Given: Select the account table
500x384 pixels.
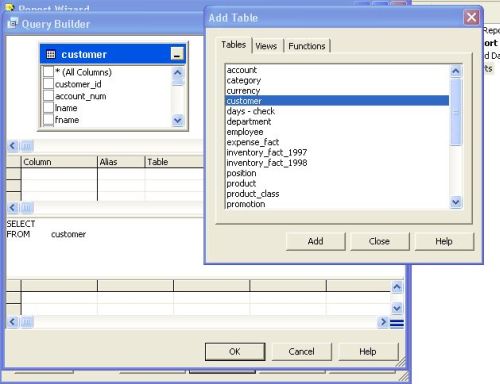Looking at the screenshot, I should 337,70.
